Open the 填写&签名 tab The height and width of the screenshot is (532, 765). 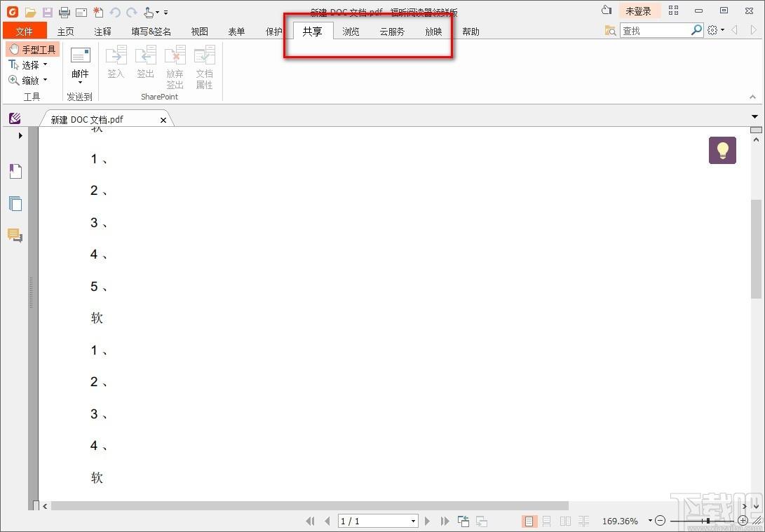(x=151, y=32)
